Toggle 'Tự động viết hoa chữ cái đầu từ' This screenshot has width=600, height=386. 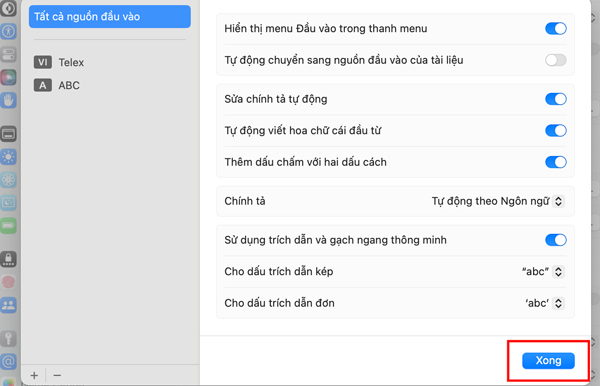pyautogui.click(x=556, y=130)
